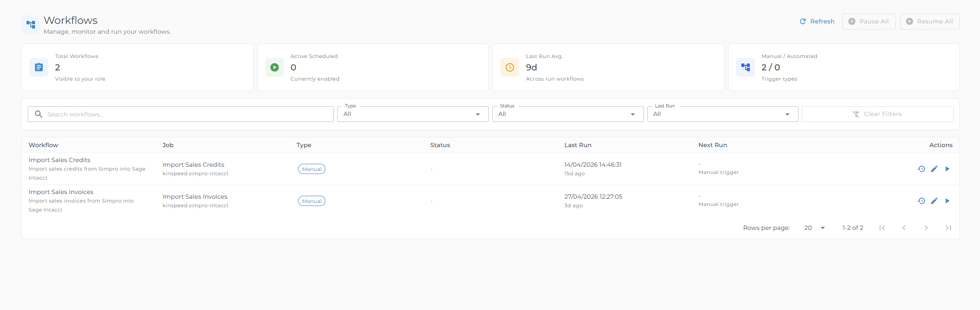Click the Workflow column header
Viewport: 980px width, 310px height.
point(44,145)
